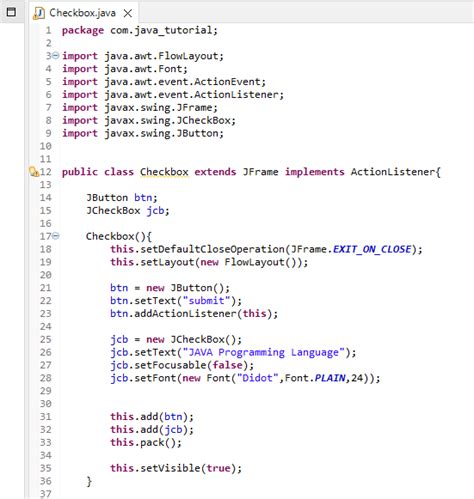Click the warning marker on line 12
This screenshot has height=499, width=474.
(x=34, y=172)
